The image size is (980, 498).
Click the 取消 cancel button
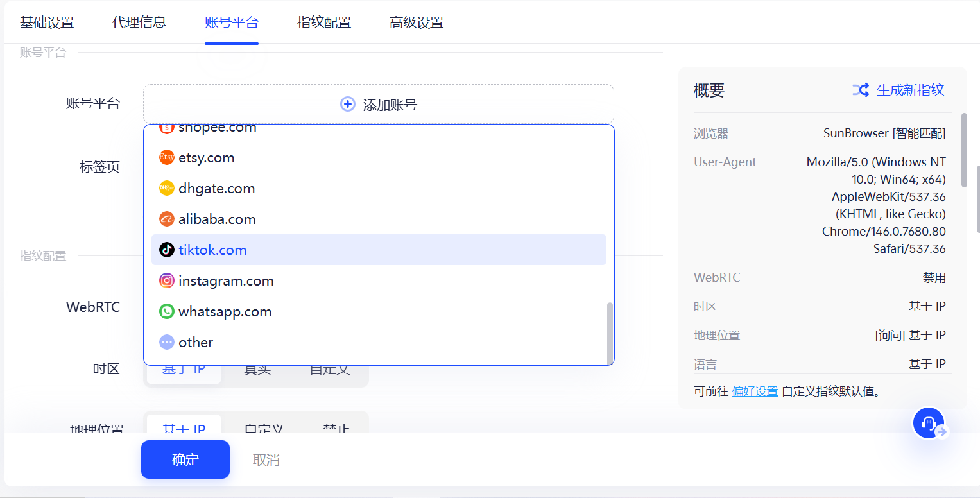266,459
